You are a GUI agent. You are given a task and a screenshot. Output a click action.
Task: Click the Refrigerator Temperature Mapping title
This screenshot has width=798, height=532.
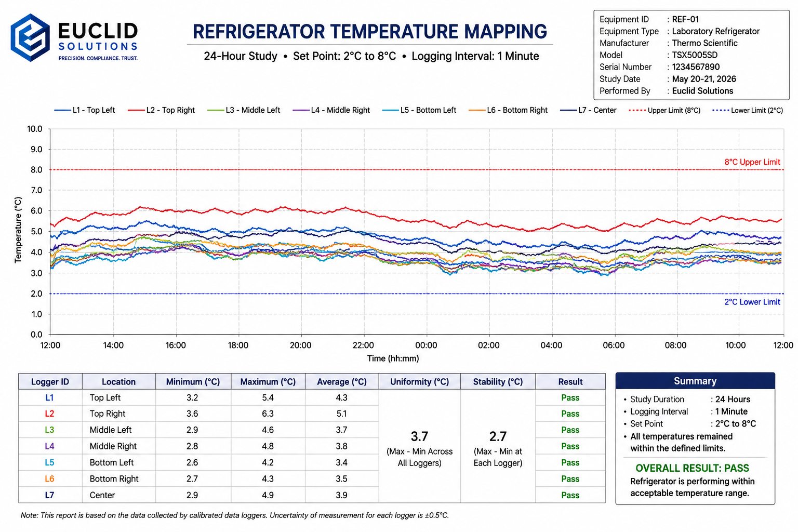pos(370,32)
